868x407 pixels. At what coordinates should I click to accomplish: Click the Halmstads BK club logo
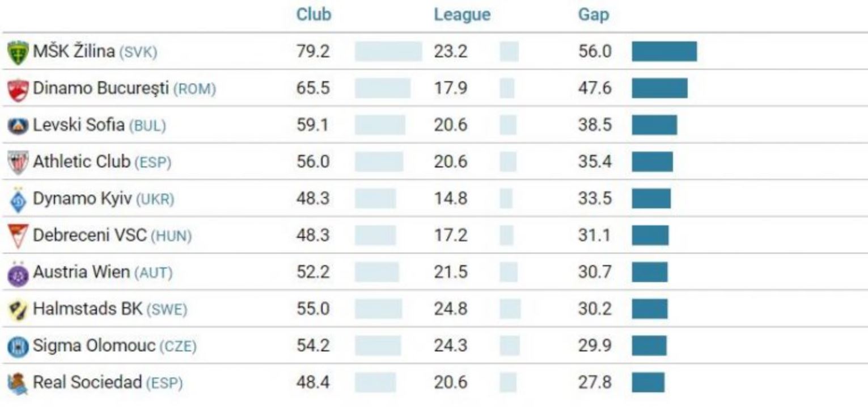pos(18,310)
